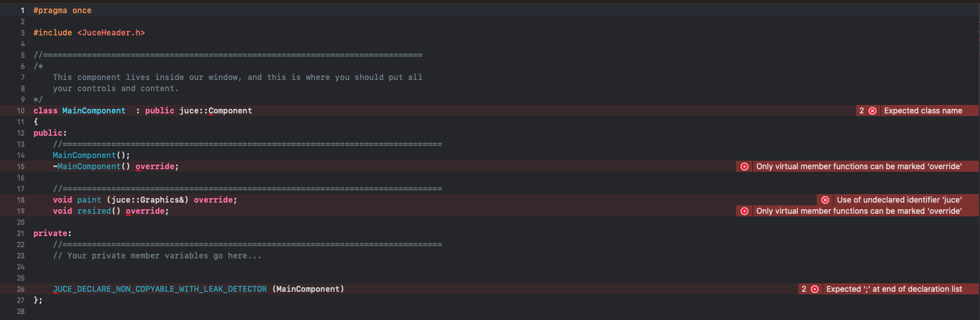This screenshot has height=320, width=980.
Task: Place cursor on the #pragma once line
Action: coord(62,10)
